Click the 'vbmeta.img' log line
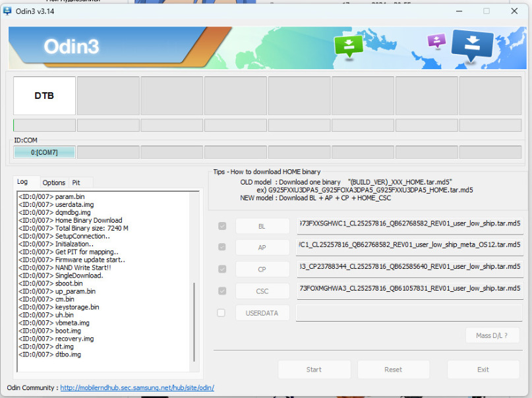 click(x=54, y=323)
